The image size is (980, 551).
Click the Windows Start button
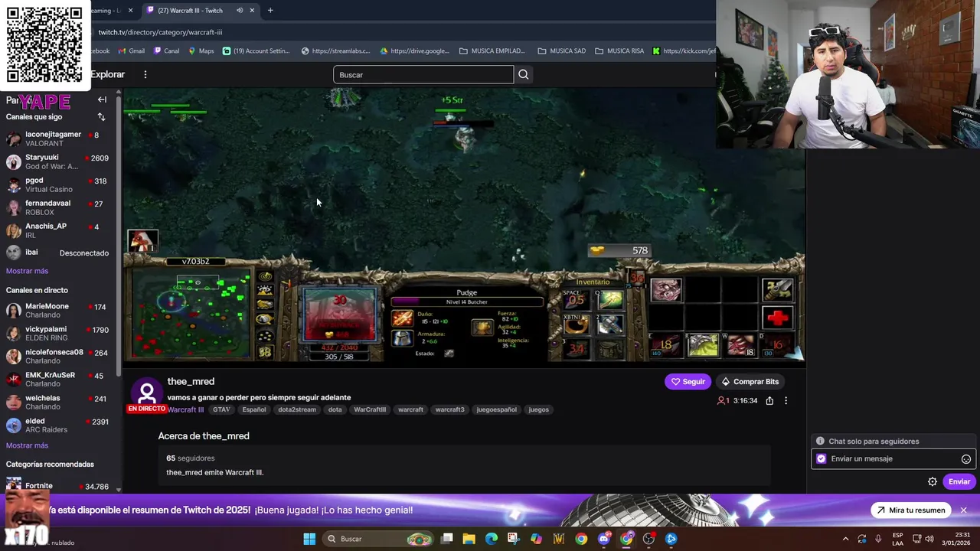coord(309,539)
